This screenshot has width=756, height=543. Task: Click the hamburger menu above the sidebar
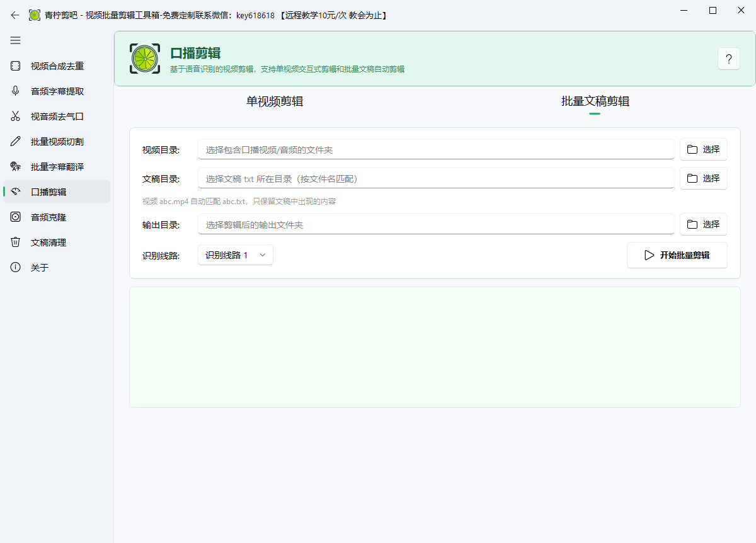15,40
